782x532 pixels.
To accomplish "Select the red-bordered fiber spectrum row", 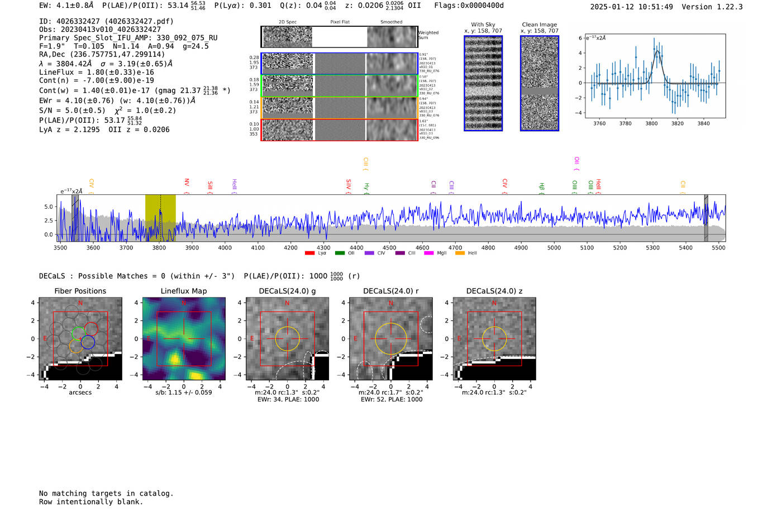I will coord(339,130).
